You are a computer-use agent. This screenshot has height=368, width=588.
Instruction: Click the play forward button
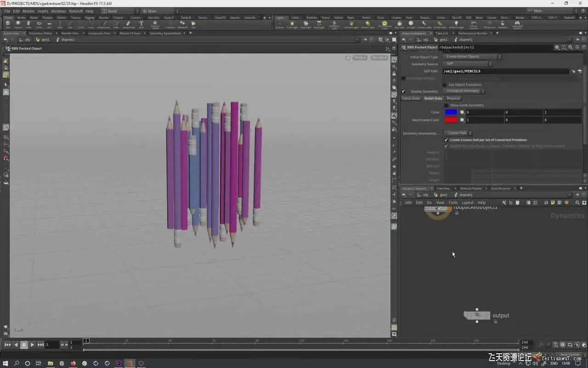pos(32,345)
